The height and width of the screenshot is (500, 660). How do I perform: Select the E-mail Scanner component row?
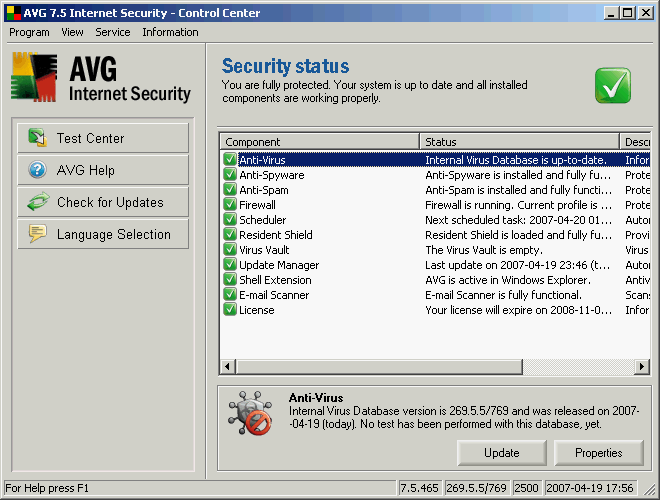click(x=435, y=295)
